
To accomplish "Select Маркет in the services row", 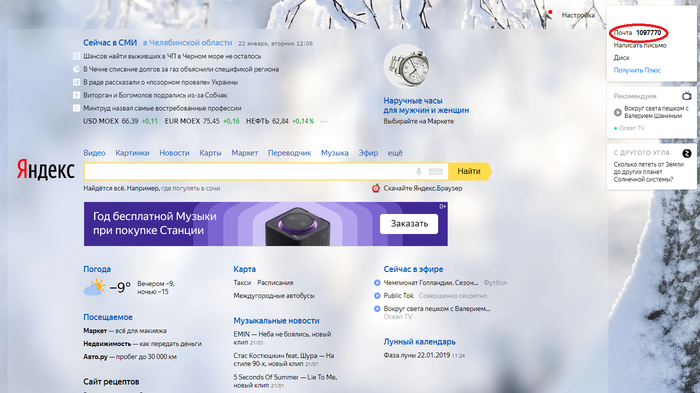I will (245, 153).
